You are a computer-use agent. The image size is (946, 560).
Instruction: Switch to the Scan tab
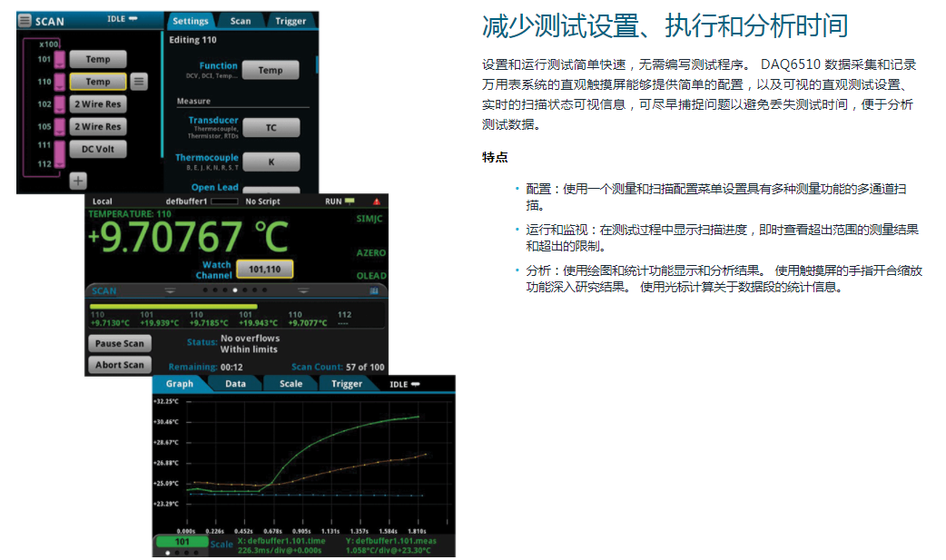click(240, 21)
